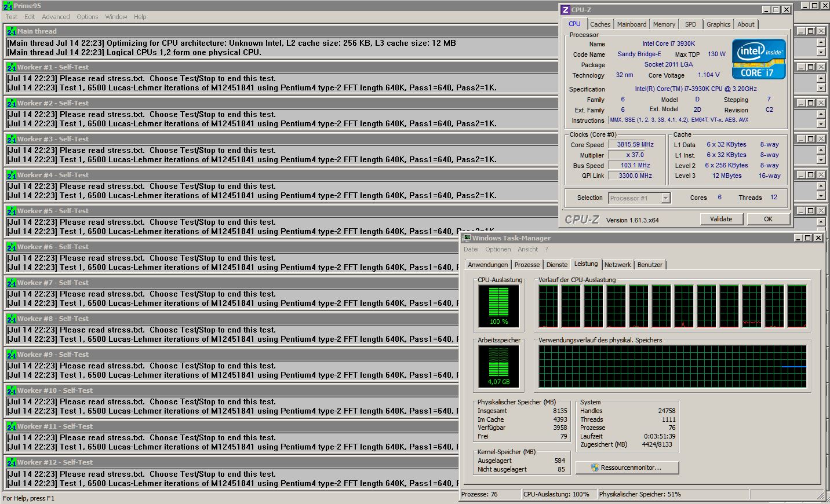Open the Edit menu in Prime95

point(30,17)
